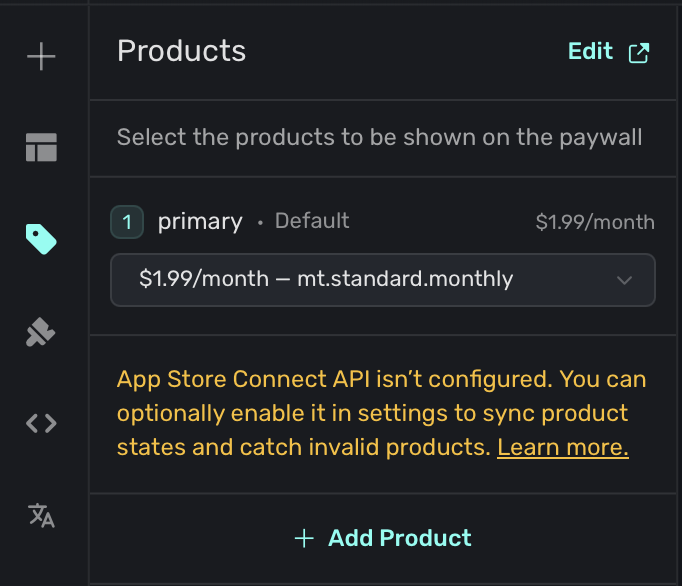Select the Products tag icon in the sidebar
Image resolution: width=682 pixels, height=586 pixels.
click(x=41, y=238)
